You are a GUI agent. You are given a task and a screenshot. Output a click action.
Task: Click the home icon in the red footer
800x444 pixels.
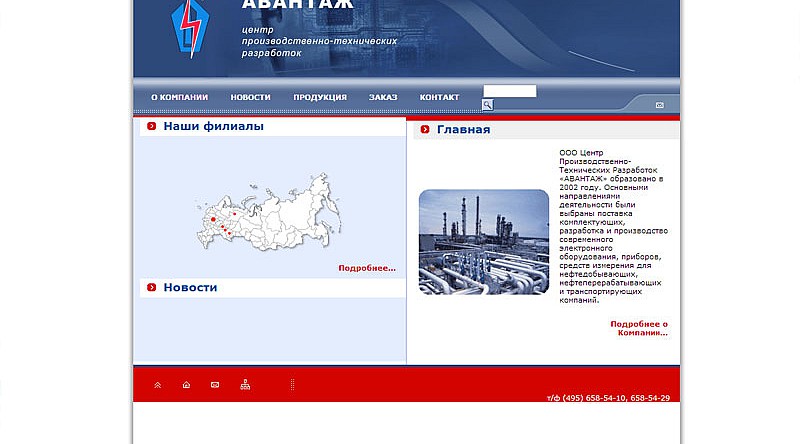pos(186,385)
